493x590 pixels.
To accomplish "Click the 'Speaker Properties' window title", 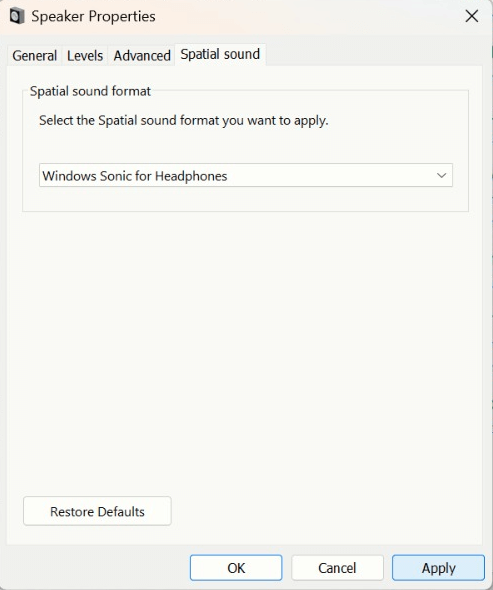I will pos(93,17).
